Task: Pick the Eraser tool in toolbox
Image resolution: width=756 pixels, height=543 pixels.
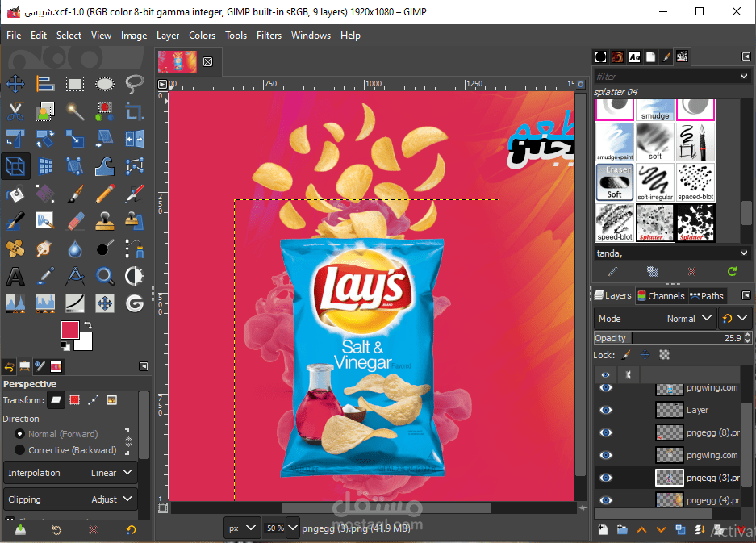Action: tap(75, 221)
